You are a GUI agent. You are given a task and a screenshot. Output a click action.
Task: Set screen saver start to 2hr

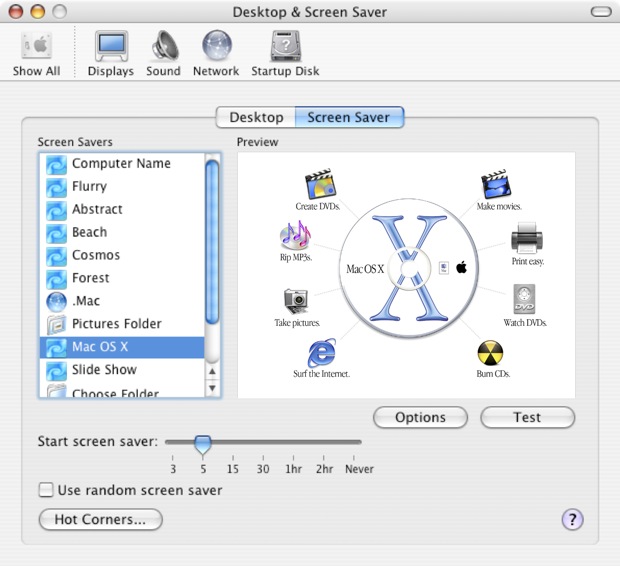[324, 469]
